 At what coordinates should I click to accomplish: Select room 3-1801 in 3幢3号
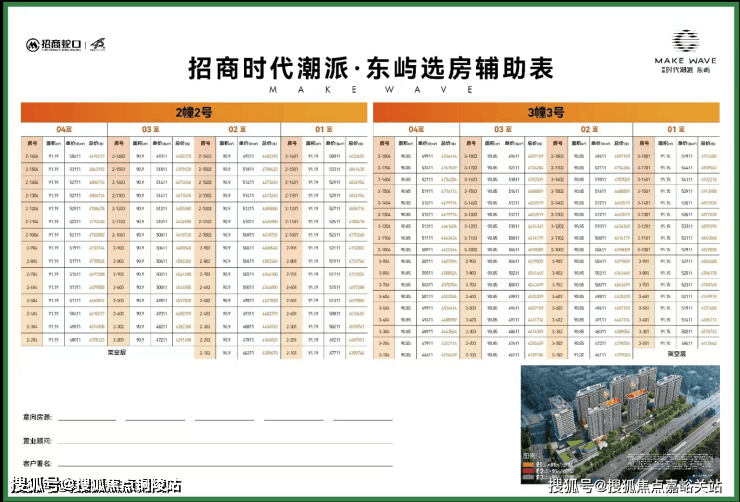644,156
